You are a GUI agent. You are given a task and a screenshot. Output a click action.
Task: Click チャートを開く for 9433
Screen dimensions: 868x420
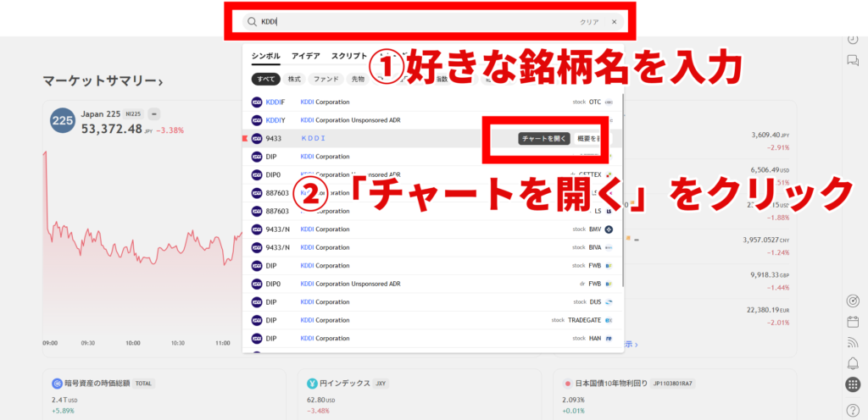coord(543,138)
